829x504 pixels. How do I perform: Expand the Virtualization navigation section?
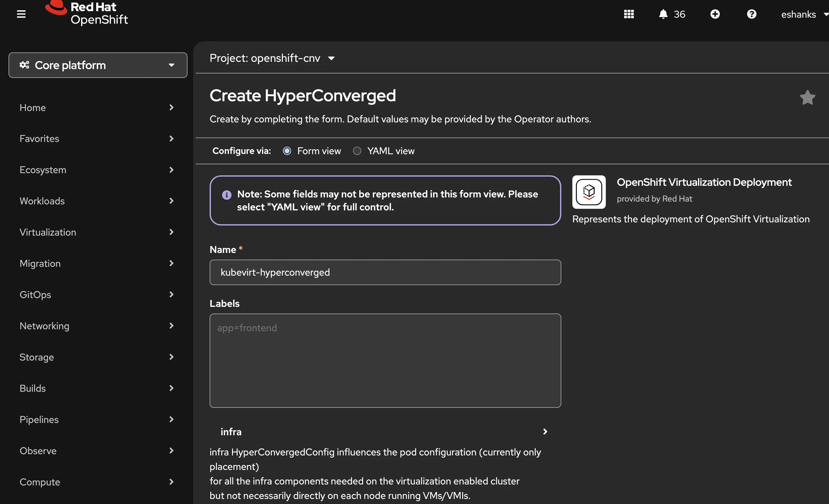point(97,232)
